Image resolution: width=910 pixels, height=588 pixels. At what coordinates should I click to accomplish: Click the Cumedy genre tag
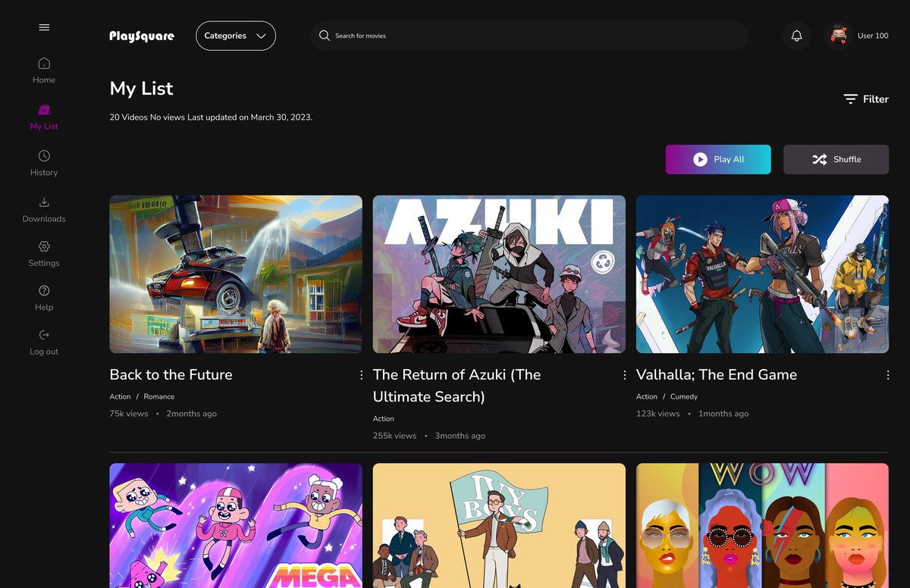(684, 396)
